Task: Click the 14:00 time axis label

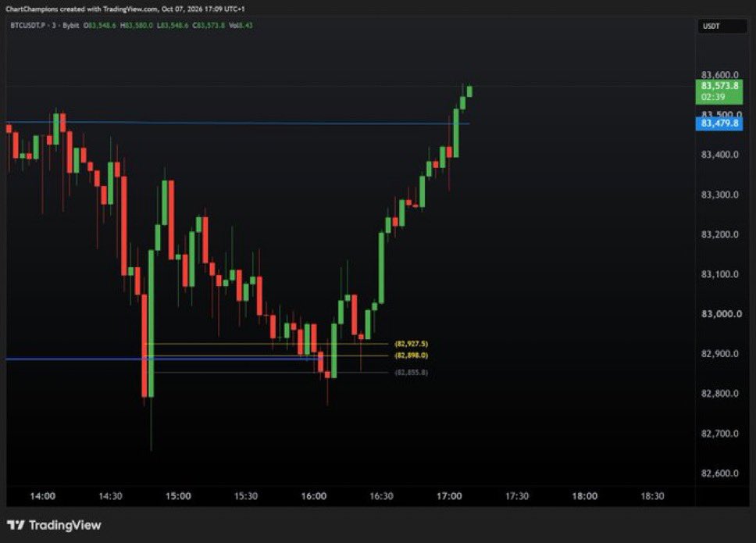Action: point(42,496)
